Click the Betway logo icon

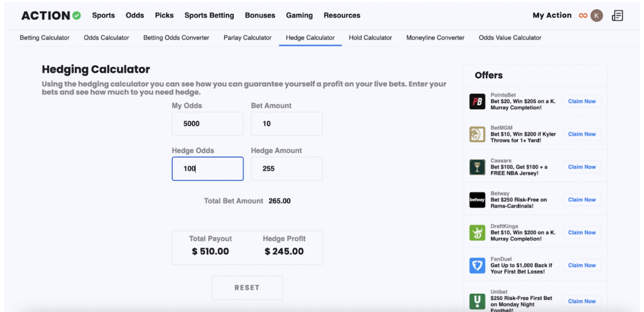click(x=477, y=200)
